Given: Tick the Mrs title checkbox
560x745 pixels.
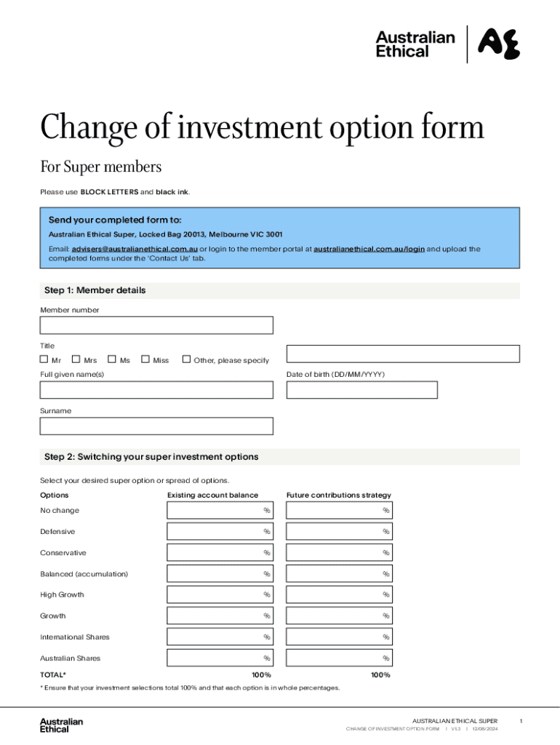Looking at the screenshot, I should [x=76, y=359].
